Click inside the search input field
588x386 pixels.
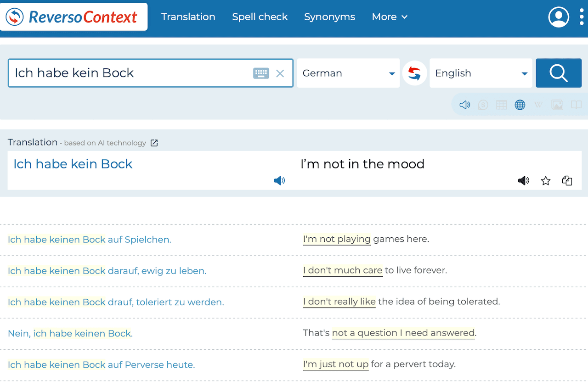(138, 73)
